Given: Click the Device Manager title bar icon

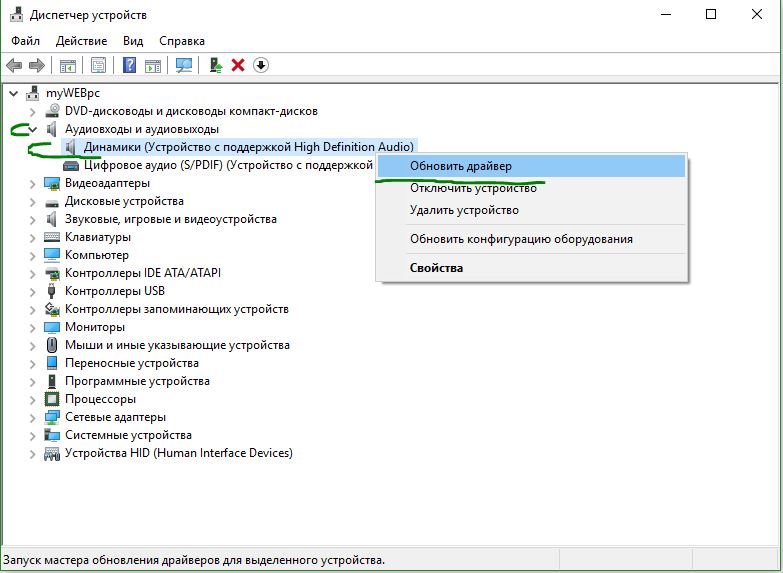Looking at the screenshot, I should (16, 14).
